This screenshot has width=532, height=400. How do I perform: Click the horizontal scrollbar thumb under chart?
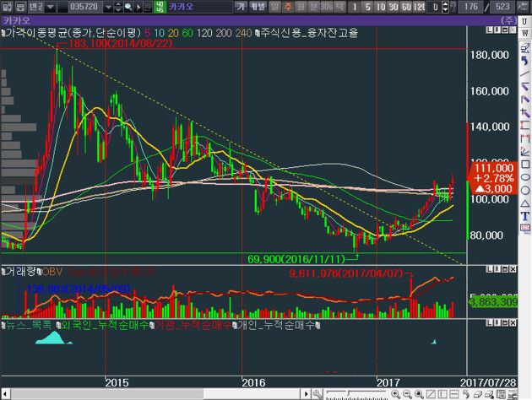pos(108,394)
